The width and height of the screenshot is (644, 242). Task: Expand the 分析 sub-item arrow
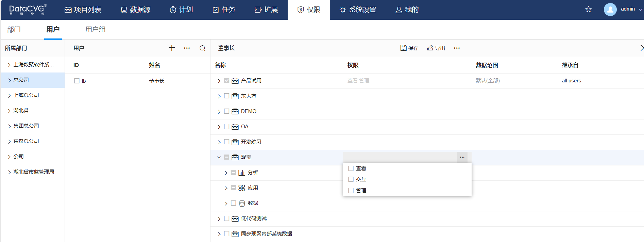tap(226, 173)
